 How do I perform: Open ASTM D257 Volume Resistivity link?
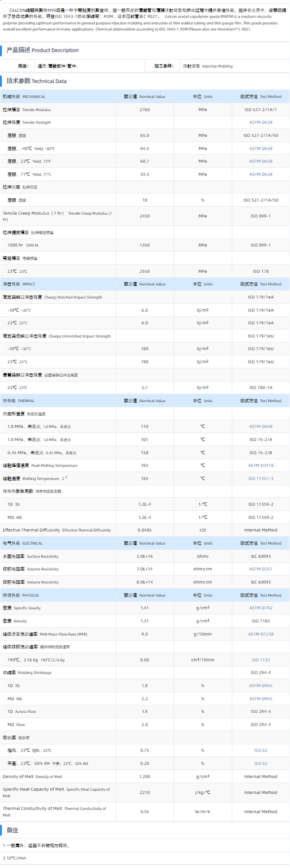pos(261,569)
